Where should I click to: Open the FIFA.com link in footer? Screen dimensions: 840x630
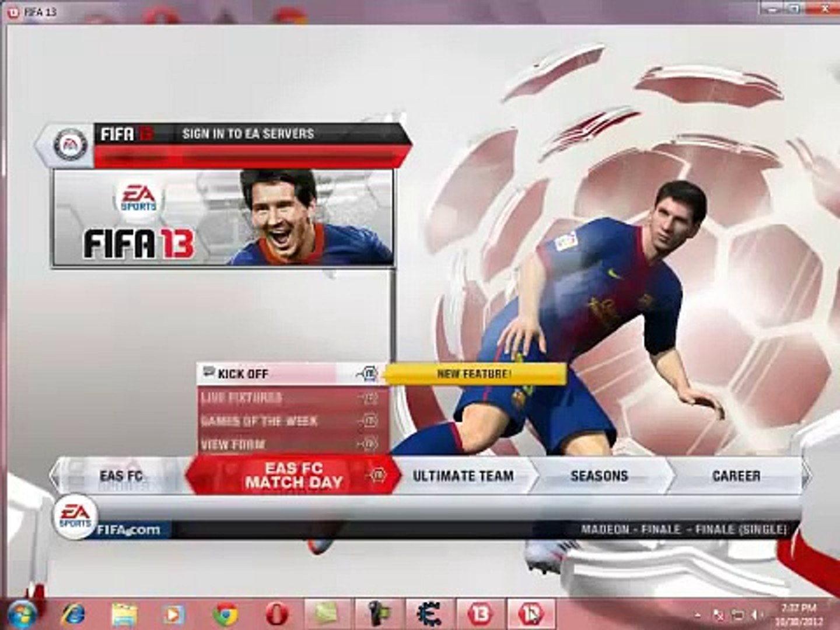(x=128, y=530)
